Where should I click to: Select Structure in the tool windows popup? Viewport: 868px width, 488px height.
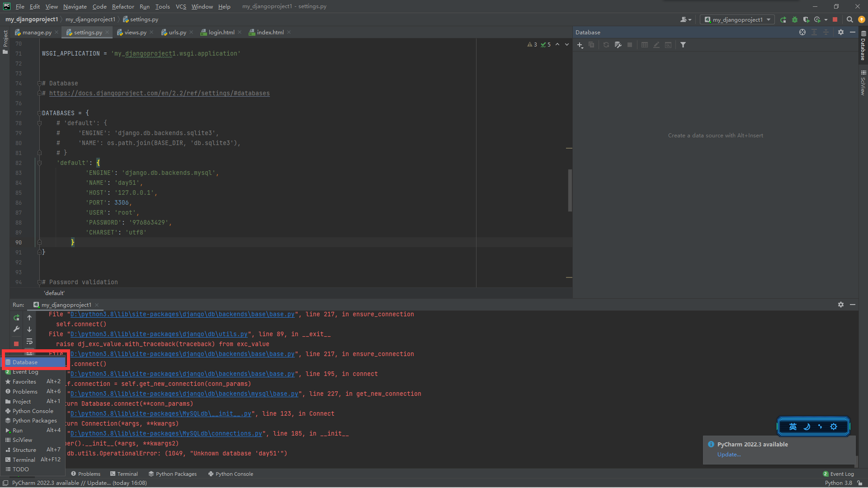coord(34,450)
